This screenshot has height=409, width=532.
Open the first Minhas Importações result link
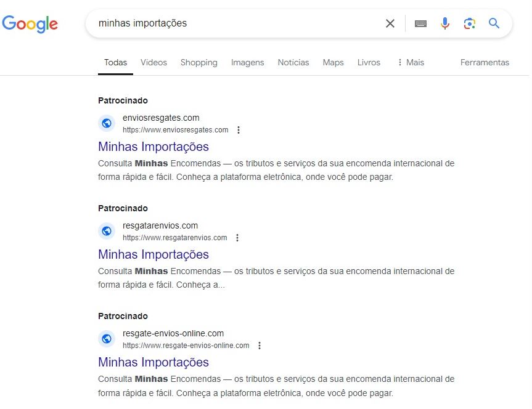153,147
